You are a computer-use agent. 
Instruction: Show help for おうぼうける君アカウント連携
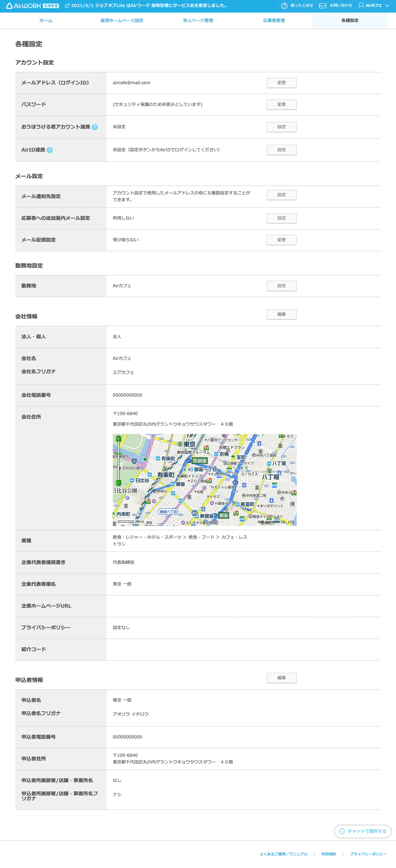[x=95, y=127]
